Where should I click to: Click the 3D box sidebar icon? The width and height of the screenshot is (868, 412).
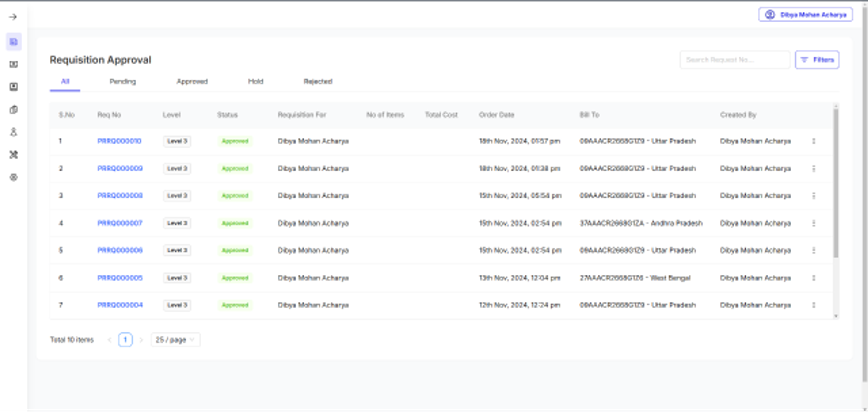[14, 110]
